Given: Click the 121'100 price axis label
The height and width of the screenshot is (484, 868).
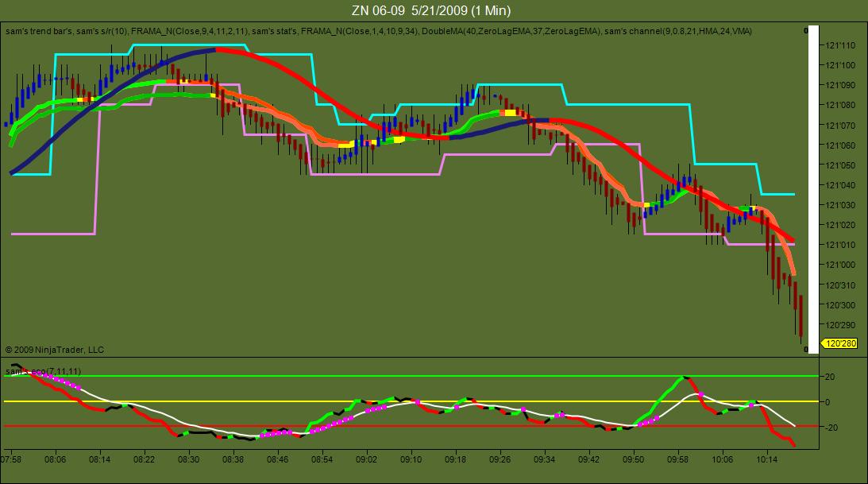Looking at the screenshot, I should click(839, 65).
